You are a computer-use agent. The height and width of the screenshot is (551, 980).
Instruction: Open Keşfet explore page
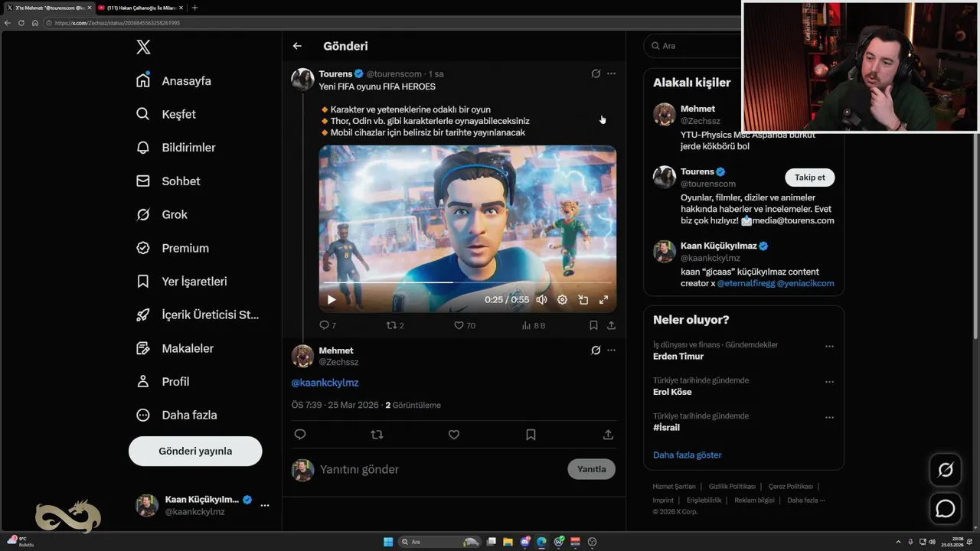(x=166, y=114)
